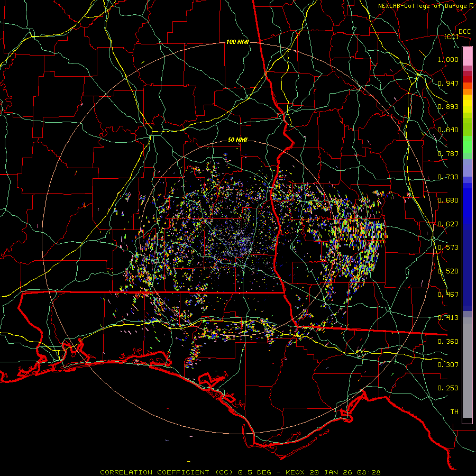Screen dimensions: 476x476
Task: Click the 50 NMI range ring label
Action: coord(237,140)
